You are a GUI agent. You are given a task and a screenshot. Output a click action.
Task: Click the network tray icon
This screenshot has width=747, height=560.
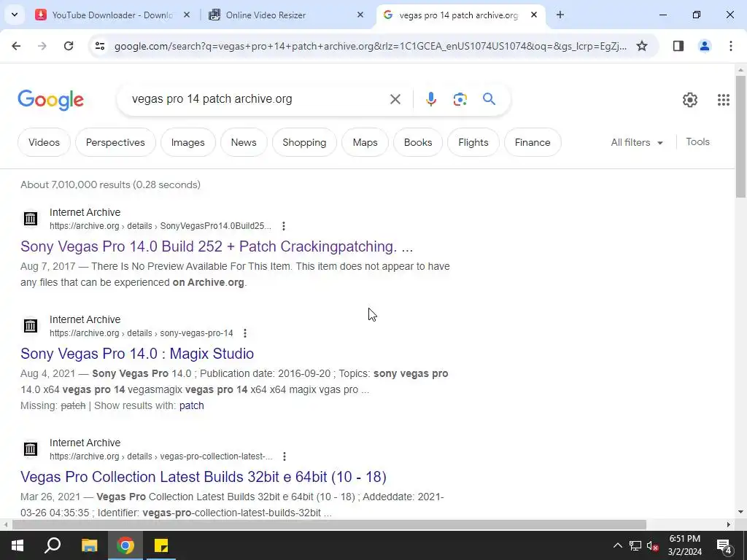635,545
